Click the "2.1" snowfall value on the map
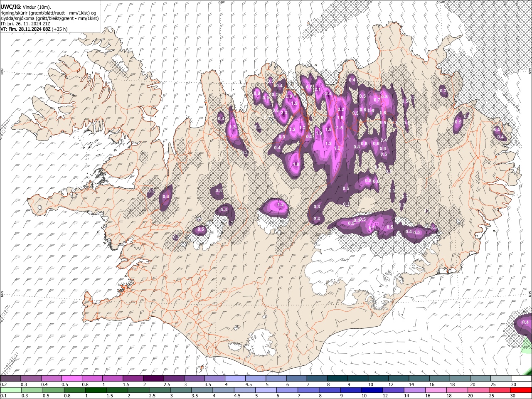532x399 pixels. pos(318,89)
